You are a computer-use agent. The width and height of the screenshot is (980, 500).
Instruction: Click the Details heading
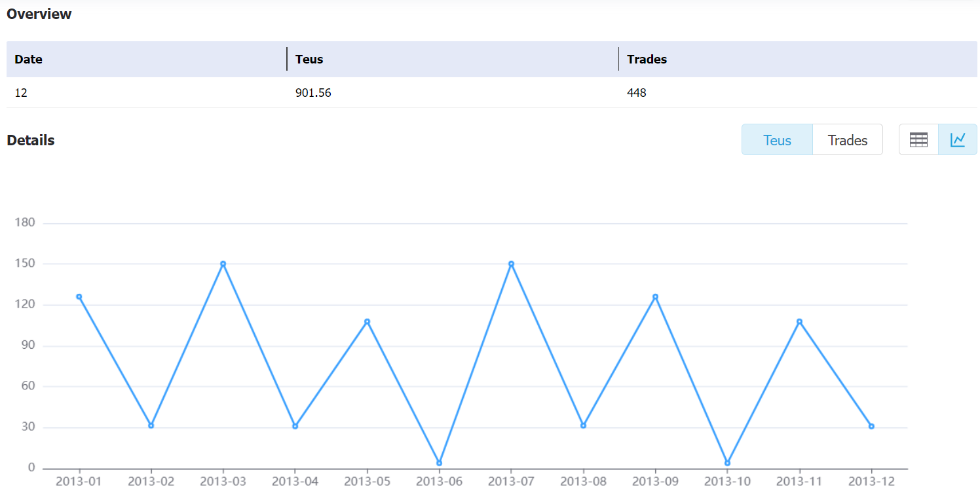point(31,140)
